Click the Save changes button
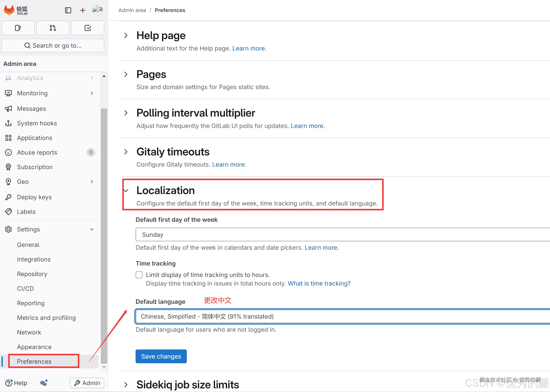The height and width of the screenshot is (392, 550). (161, 356)
